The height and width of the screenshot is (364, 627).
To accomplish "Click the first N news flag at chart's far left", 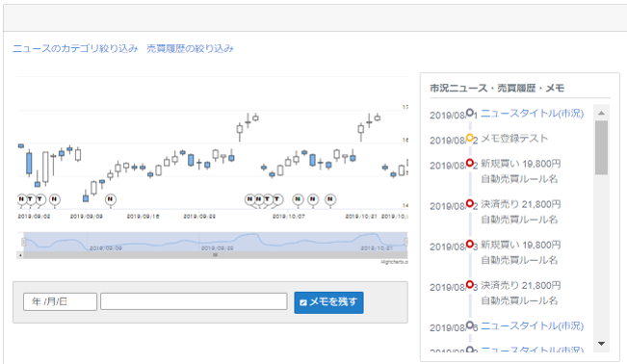I will coord(21,199).
